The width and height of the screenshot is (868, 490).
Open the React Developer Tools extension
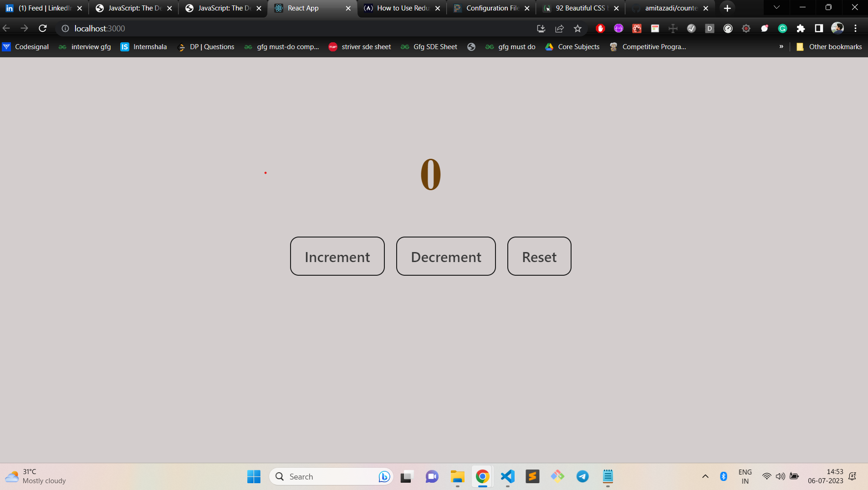tap(637, 28)
